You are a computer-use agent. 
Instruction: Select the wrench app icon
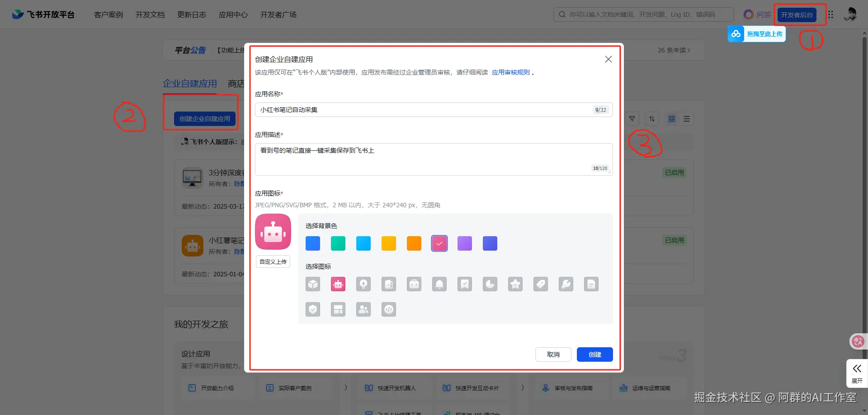566,284
